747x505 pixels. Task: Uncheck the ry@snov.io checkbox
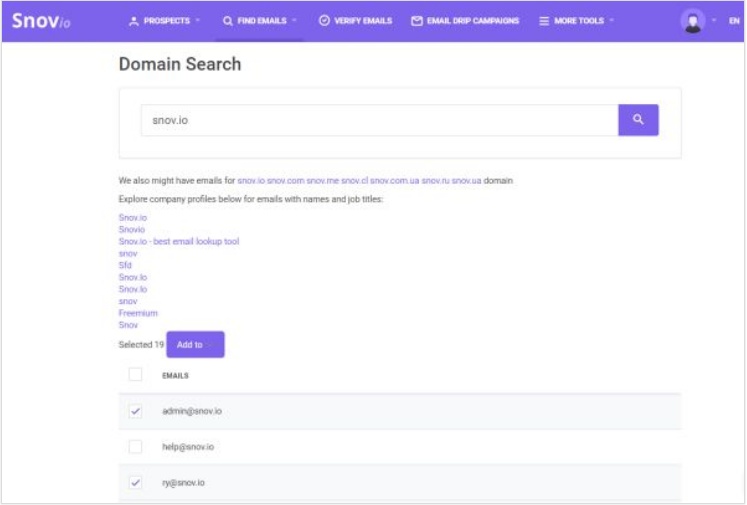(135, 482)
